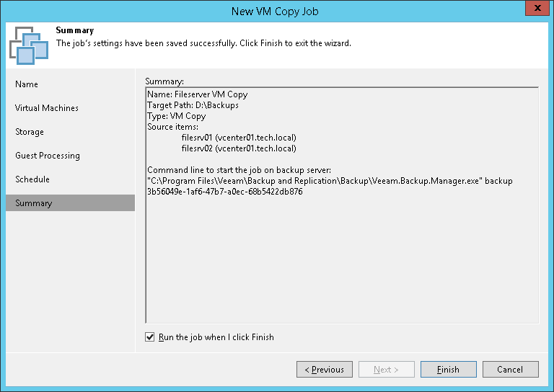
Task: Click the VM Copy wizard icon
Action: [29, 45]
